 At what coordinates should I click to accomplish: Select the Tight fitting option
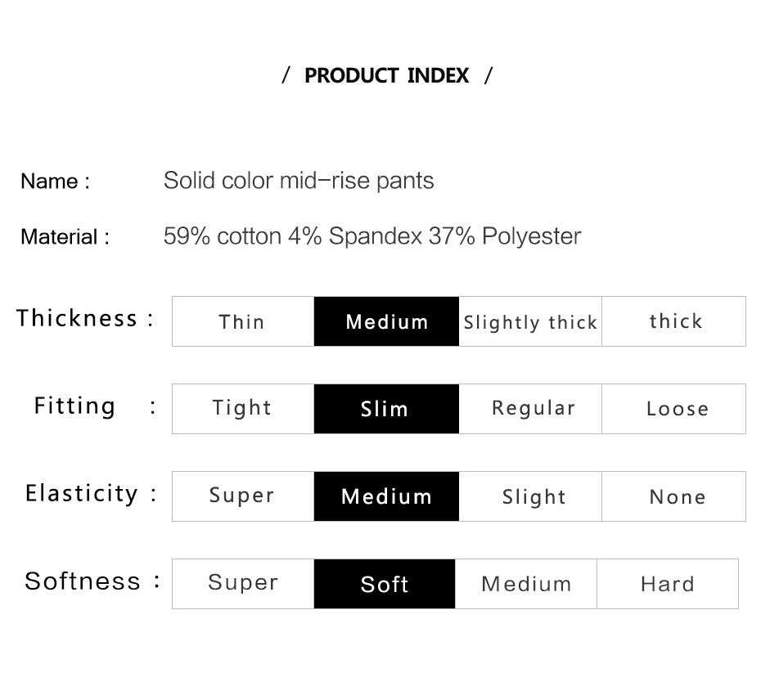pos(243,408)
